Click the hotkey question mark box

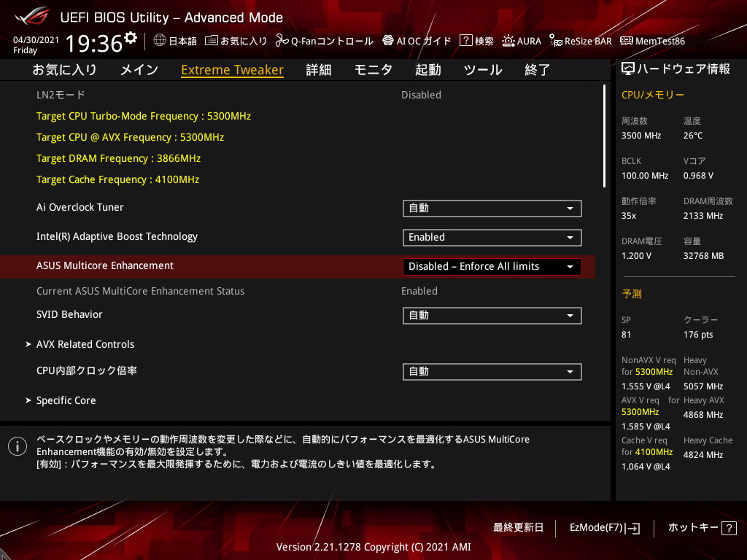pyautogui.click(x=729, y=528)
